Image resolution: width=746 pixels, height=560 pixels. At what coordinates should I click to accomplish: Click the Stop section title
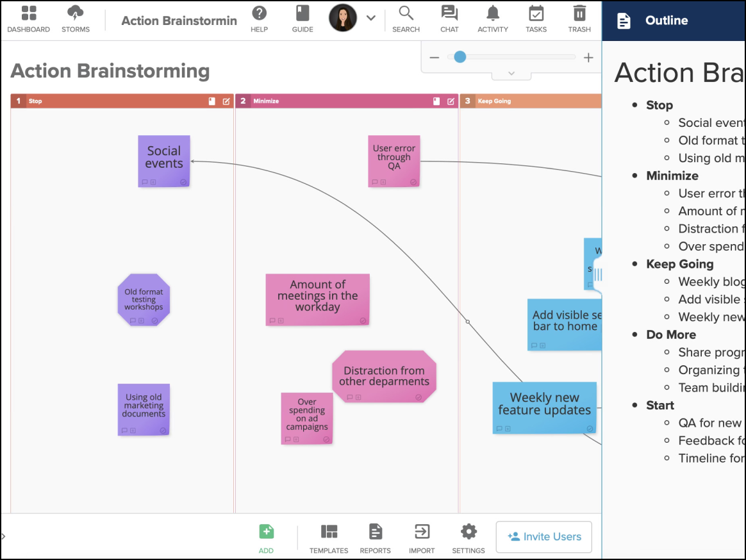tap(35, 101)
